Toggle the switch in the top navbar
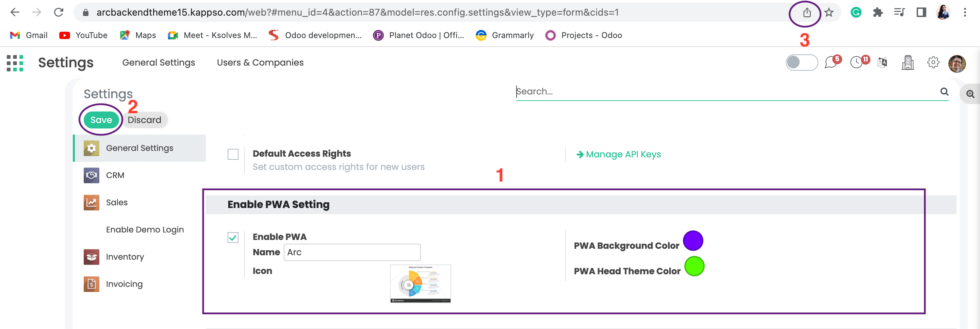 [x=801, y=63]
